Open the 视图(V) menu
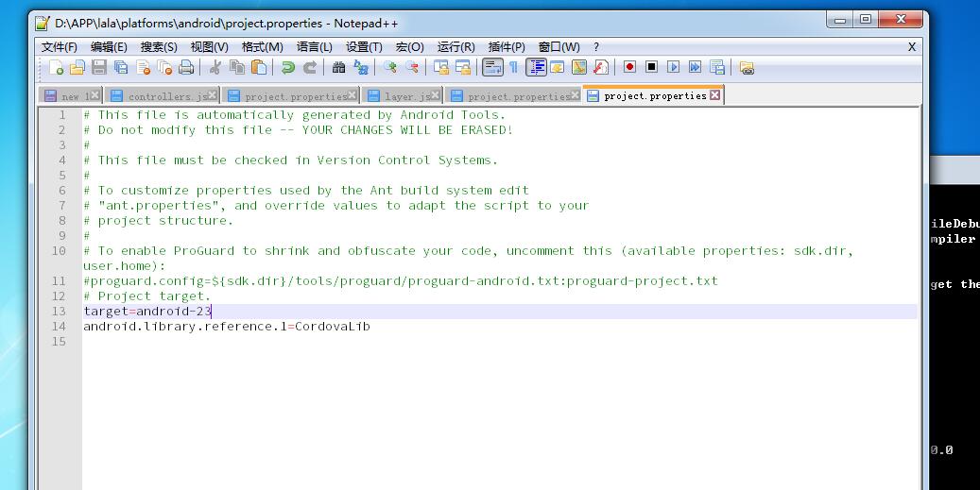 tap(210, 47)
